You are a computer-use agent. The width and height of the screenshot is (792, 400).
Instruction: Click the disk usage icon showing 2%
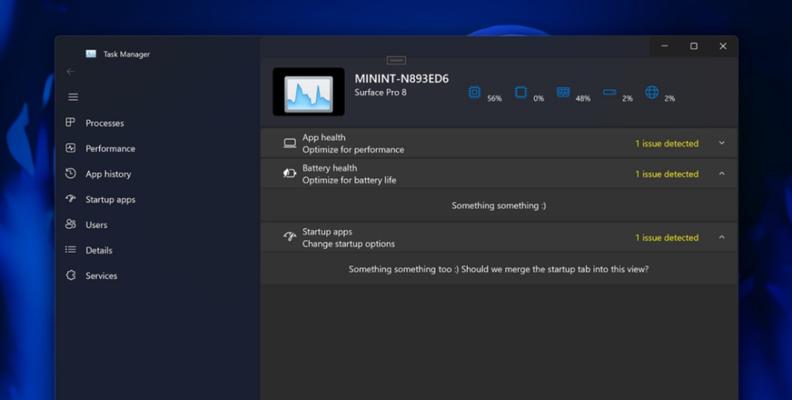[610, 92]
